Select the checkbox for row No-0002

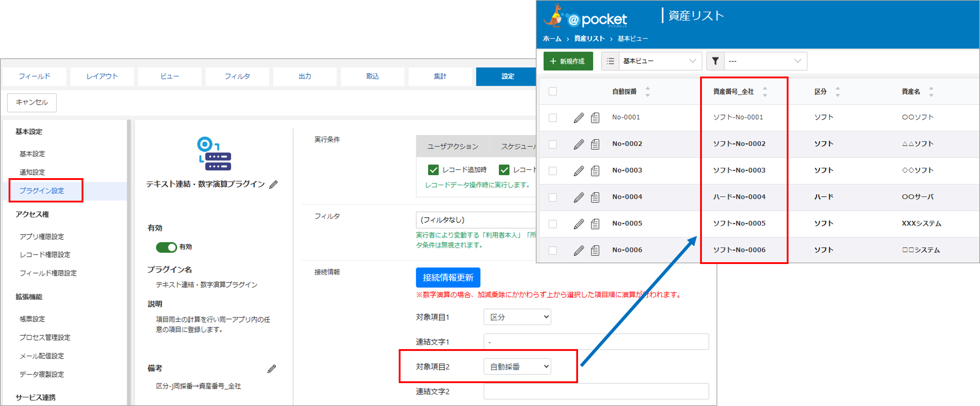click(552, 145)
